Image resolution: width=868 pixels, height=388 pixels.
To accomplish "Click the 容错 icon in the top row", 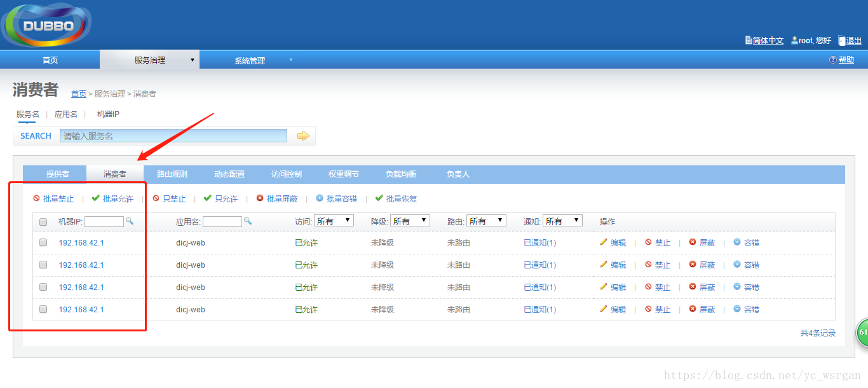I will [x=737, y=242].
